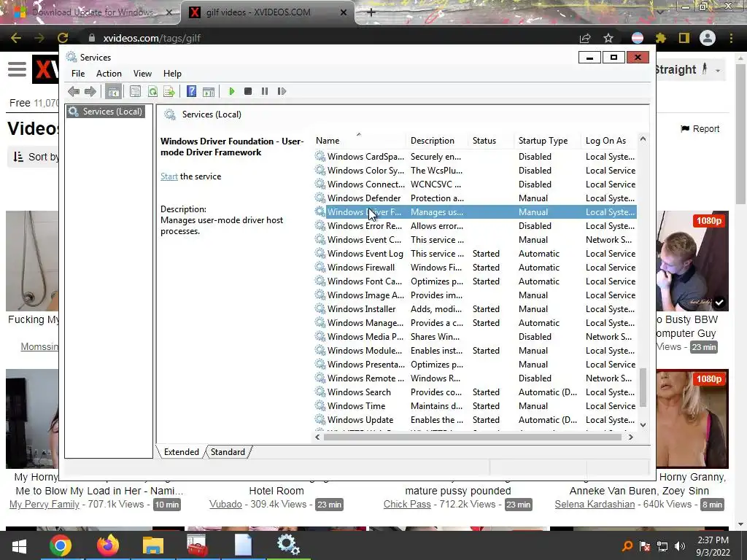The height and width of the screenshot is (560, 747).
Task: Restart the service using the restart icon
Action: click(282, 91)
